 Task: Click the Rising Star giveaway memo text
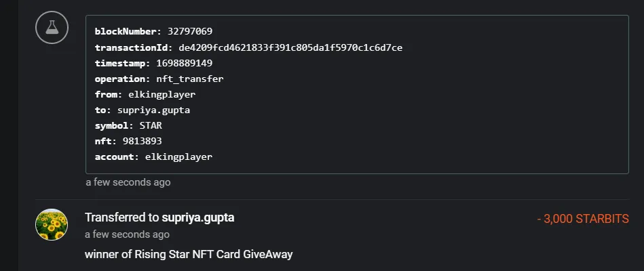pos(189,254)
